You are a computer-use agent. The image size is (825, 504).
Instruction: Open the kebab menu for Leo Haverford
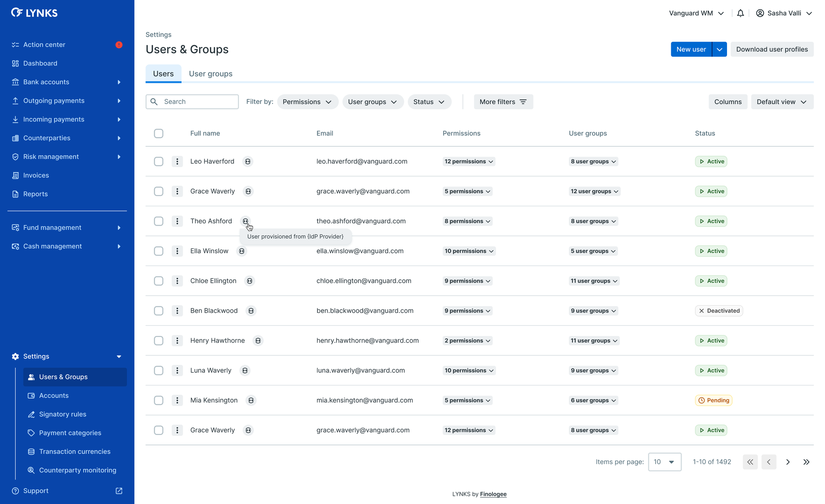pos(177,162)
